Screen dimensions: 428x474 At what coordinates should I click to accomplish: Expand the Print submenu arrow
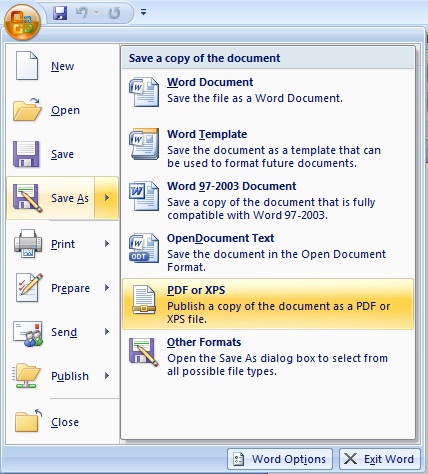point(107,244)
